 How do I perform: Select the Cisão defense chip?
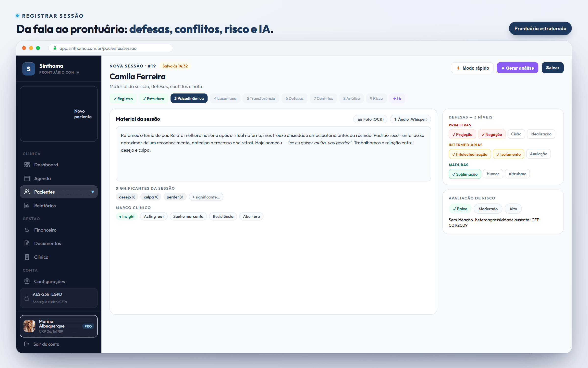[516, 134]
